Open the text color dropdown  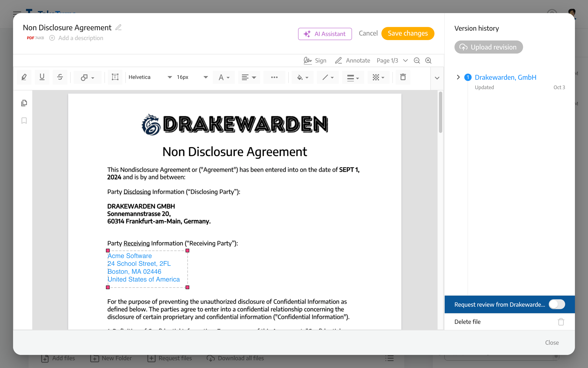pos(224,77)
